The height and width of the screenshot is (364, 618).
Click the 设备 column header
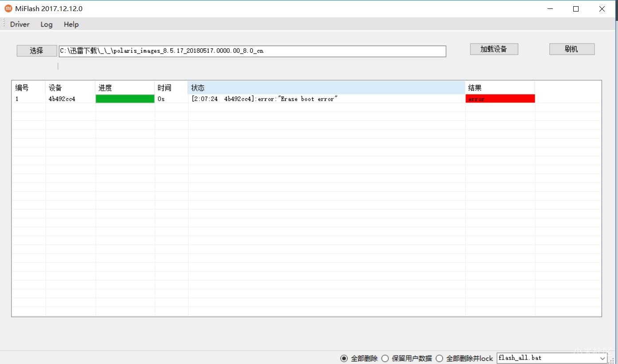pyautogui.click(x=70, y=88)
